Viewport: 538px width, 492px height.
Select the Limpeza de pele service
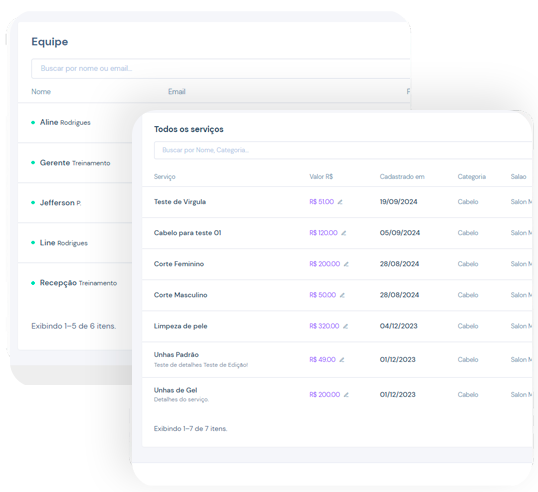[x=180, y=326]
